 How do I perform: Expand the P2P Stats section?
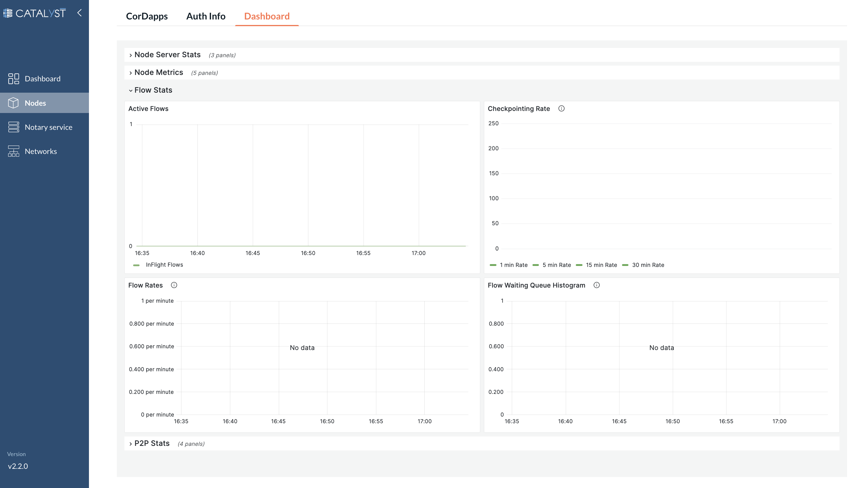click(x=152, y=443)
